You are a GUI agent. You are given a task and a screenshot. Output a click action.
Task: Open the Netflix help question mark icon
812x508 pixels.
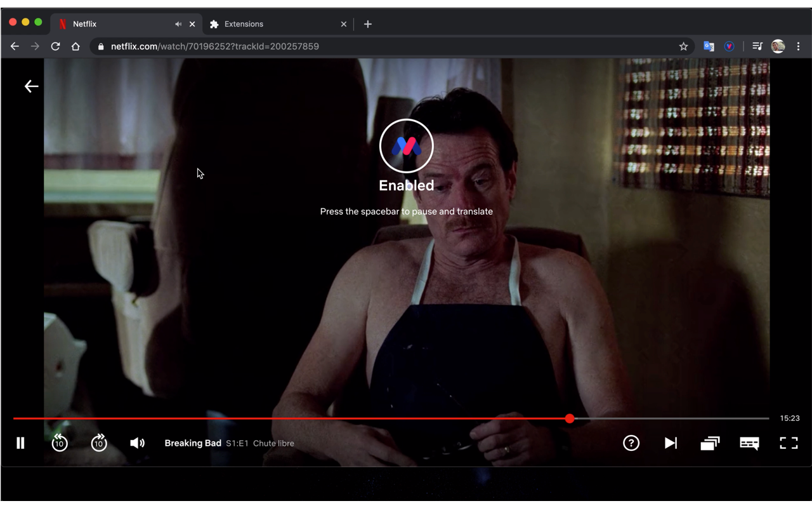click(631, 443)
